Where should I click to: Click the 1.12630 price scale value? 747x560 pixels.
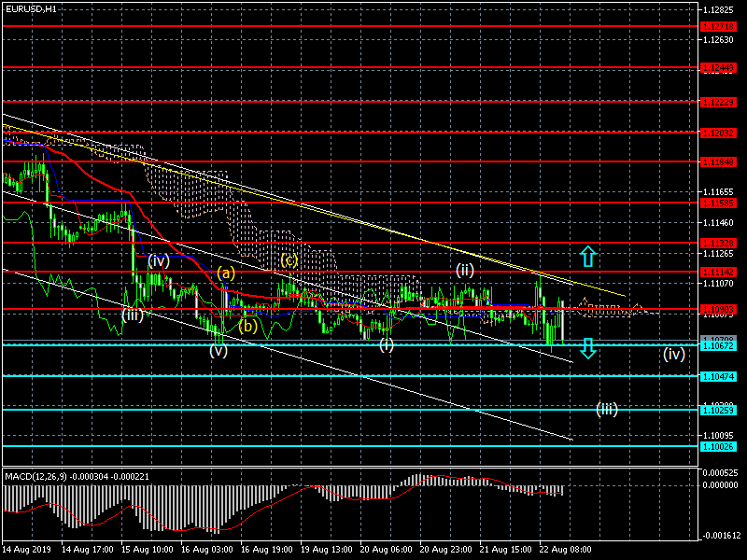pos(718,40)
